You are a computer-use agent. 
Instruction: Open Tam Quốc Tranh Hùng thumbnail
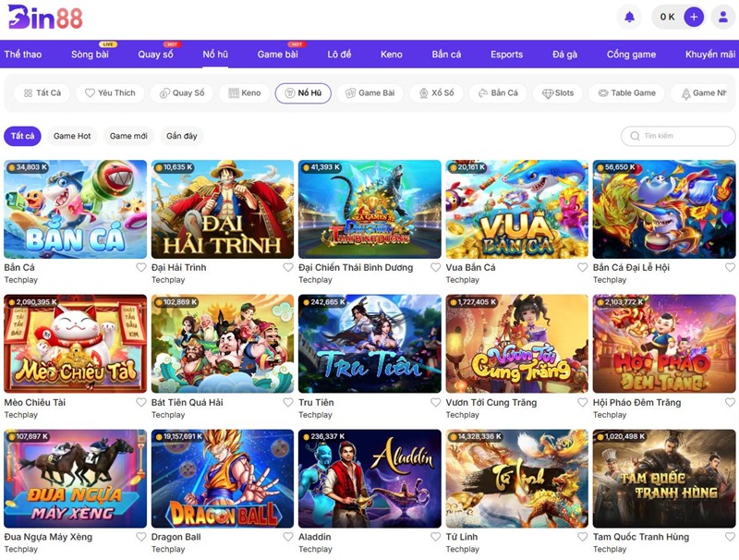[664, 479]
